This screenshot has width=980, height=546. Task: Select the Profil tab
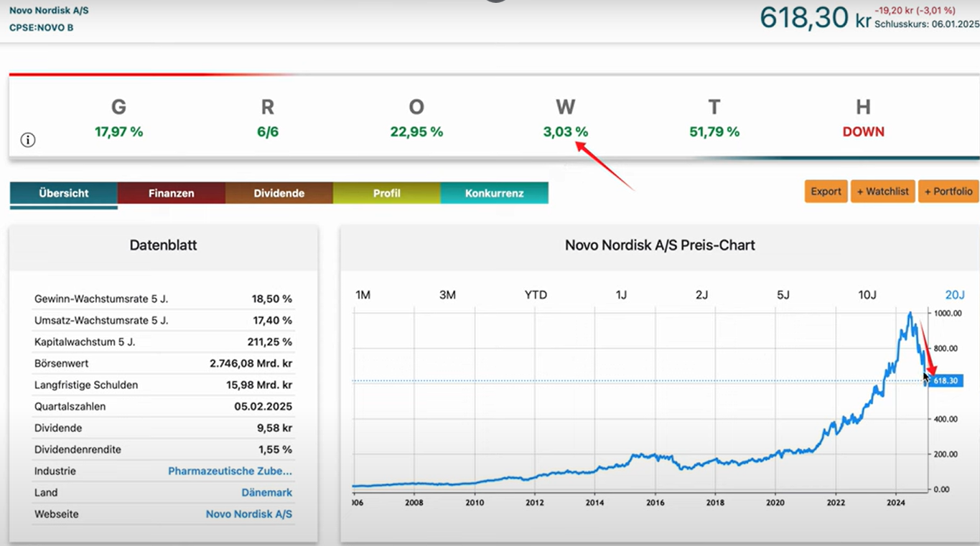tap(387, 193)
